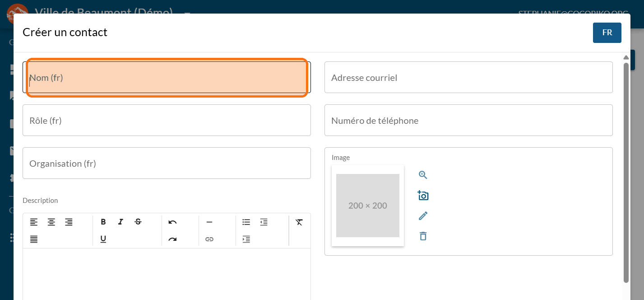Click the undo arrow in editor toolbar

[x=172, y=222]
